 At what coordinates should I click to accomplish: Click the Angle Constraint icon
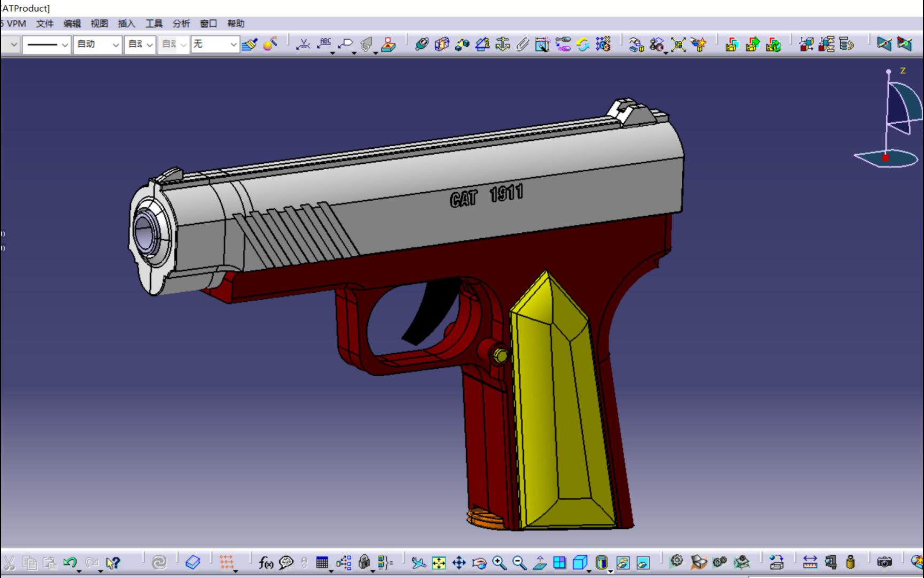pos(482,44)
